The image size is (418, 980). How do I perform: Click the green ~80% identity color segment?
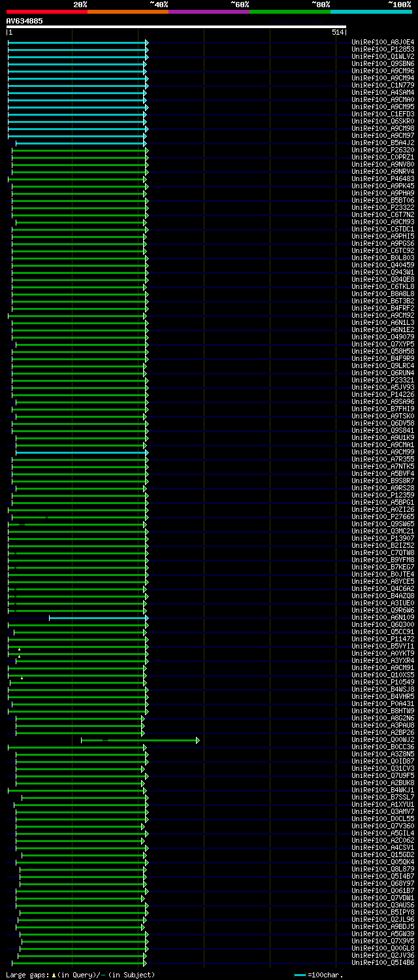pos(290,11)
